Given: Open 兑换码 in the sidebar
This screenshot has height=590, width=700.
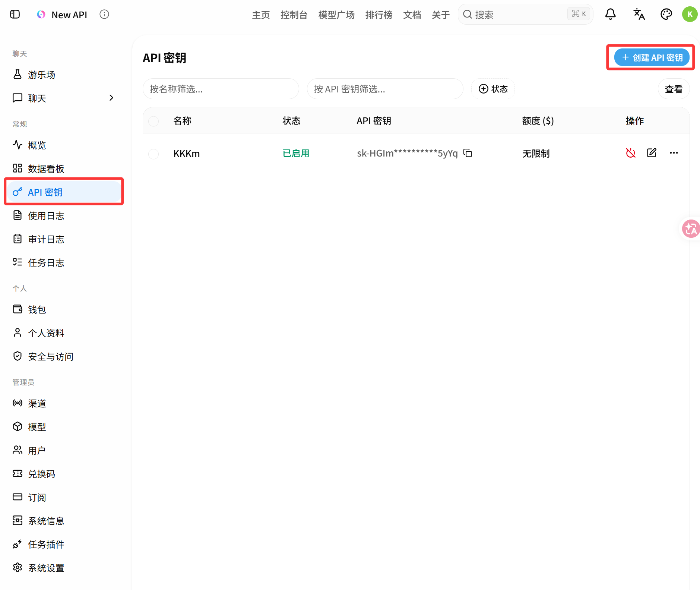Looking at the screenshot, I should click(x=64, y=474).
